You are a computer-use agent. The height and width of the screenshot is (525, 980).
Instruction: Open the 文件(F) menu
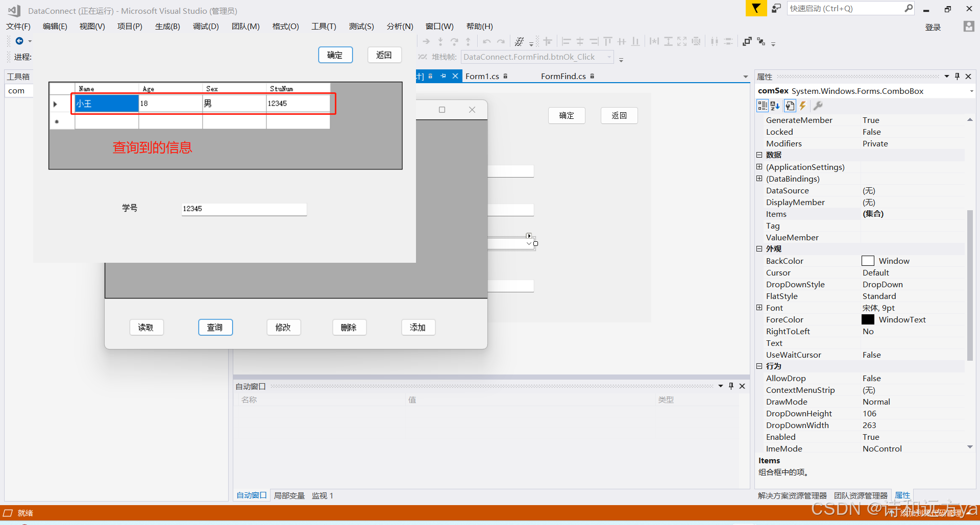(18, 27)
